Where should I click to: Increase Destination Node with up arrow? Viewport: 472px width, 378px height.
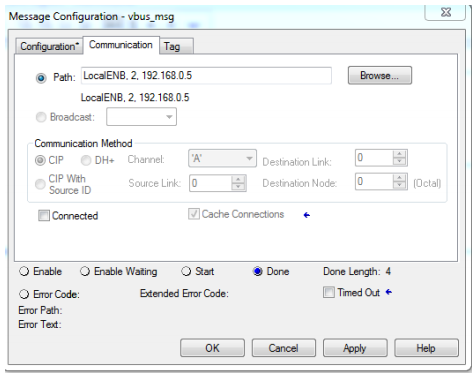[x=399, y=178]
